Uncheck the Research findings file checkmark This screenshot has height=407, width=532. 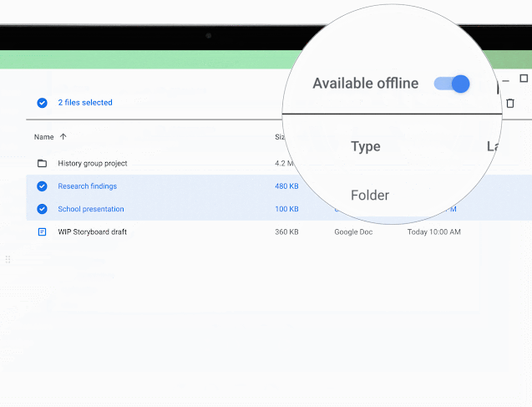click(x=42, y=186)
